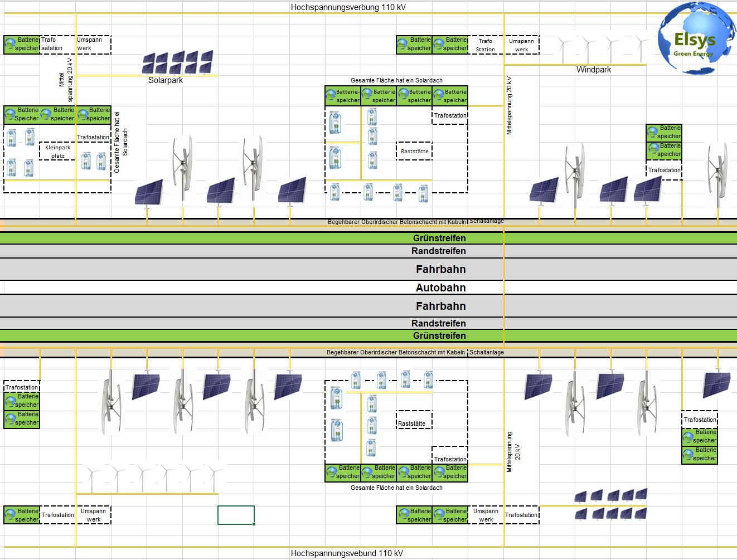Click the upper green Grünstreifen band
The height and width of the screenshot is (560, 737).
point(439,238)
